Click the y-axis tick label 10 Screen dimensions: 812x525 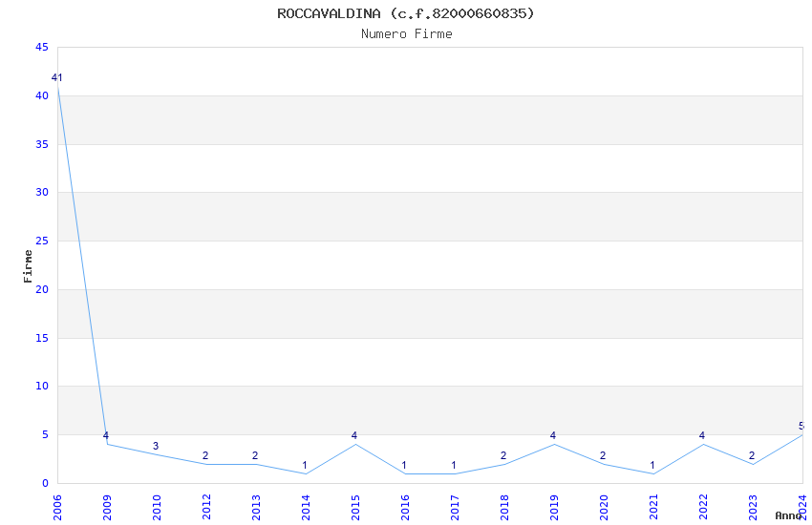pyautogui.click(x=42, y=386)
